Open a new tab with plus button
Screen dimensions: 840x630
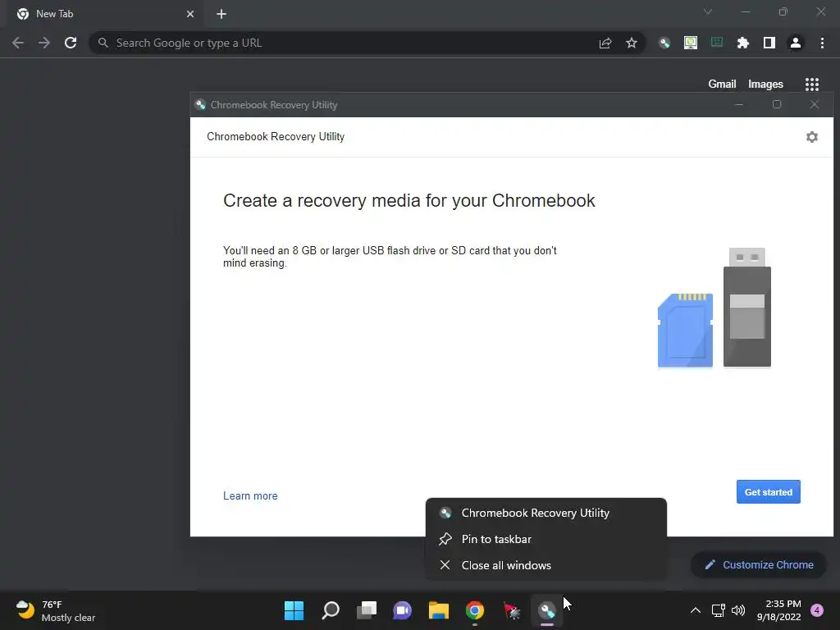point(221,14)
